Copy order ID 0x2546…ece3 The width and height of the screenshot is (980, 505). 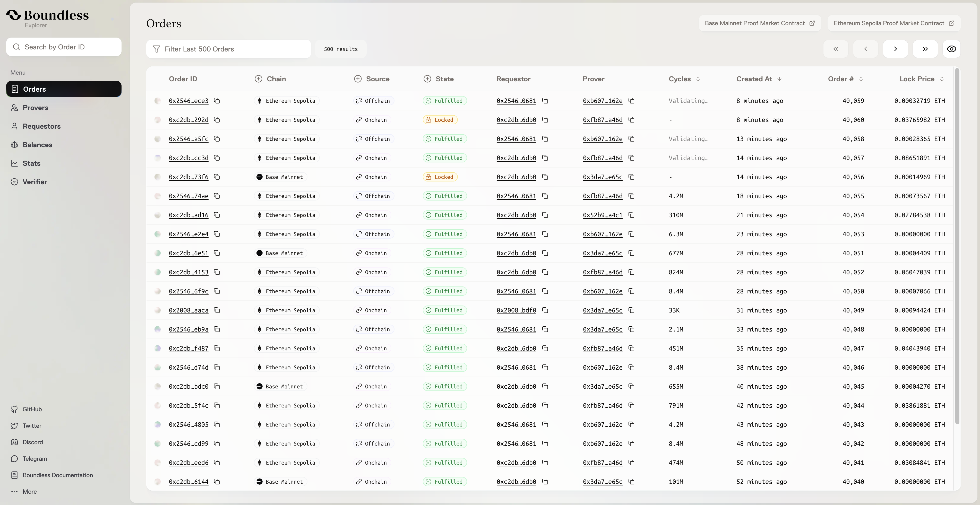click(x=217, y=101)
